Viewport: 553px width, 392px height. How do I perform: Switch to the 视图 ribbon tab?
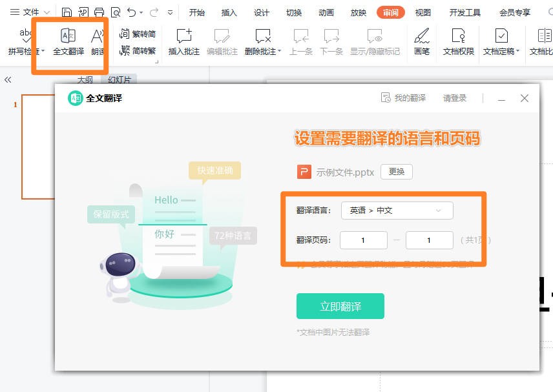coord(423,13)
